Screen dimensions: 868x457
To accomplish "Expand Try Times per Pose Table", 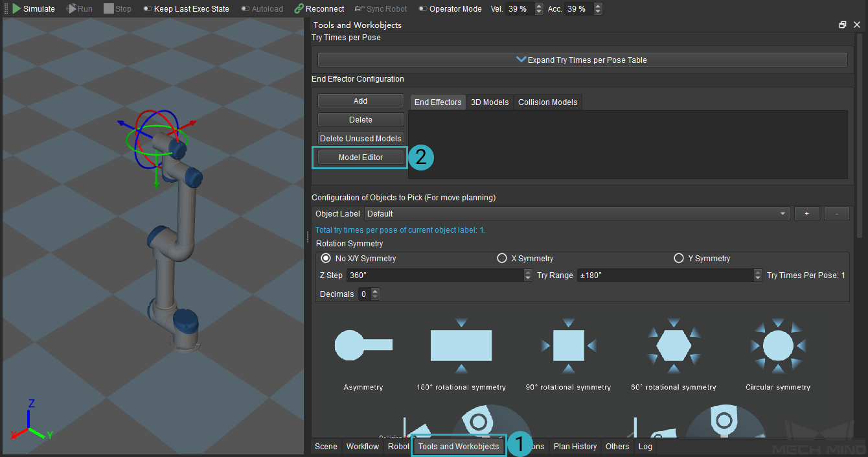I will pyautogui.click(x=582, y=60).
